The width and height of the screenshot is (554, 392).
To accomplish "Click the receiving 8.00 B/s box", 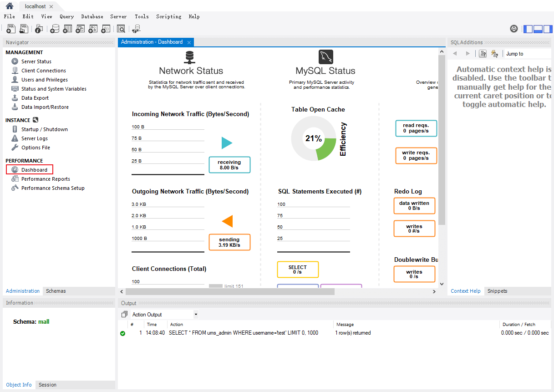I will point(229,165).
